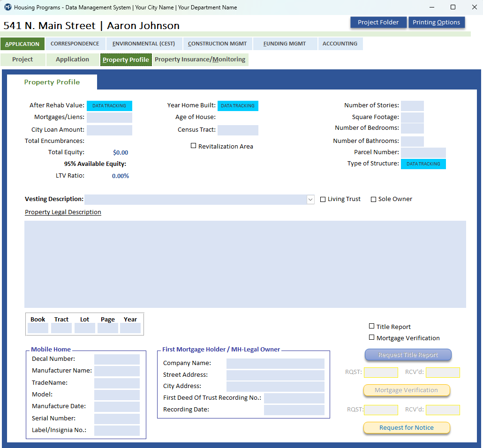Check the Revitalization Area checkbox
This screenshot has height=448, width=483.
[x=194, y=146]
